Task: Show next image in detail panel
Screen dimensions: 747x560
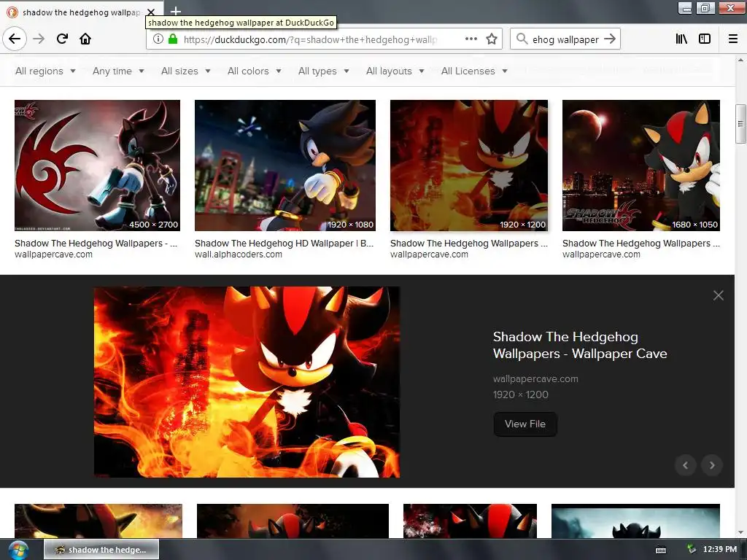Action: 712,465
